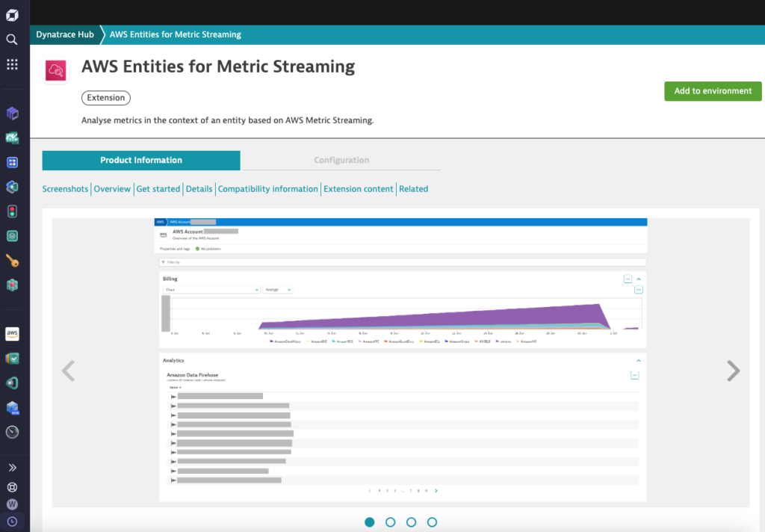Jump to Extension content section

coord(358,189)
